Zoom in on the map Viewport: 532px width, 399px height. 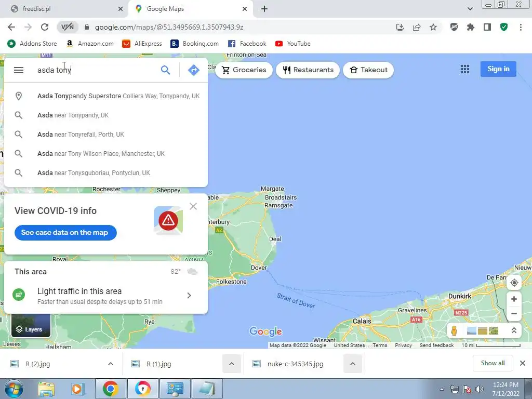pos(514,299)
